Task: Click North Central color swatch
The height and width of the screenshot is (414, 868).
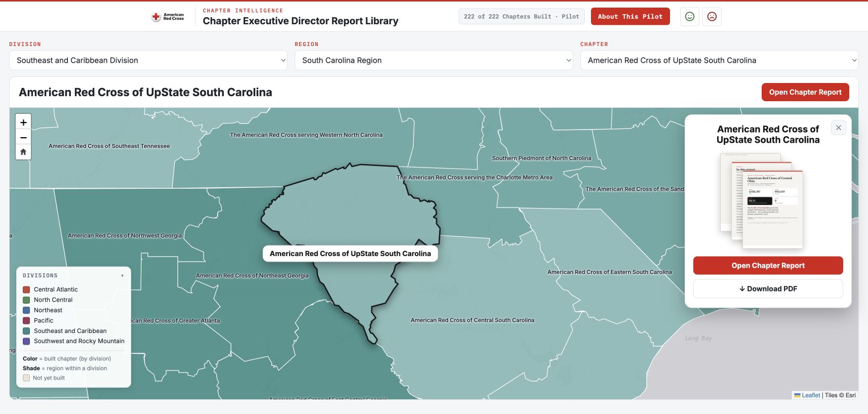Action: click(26, 300)
